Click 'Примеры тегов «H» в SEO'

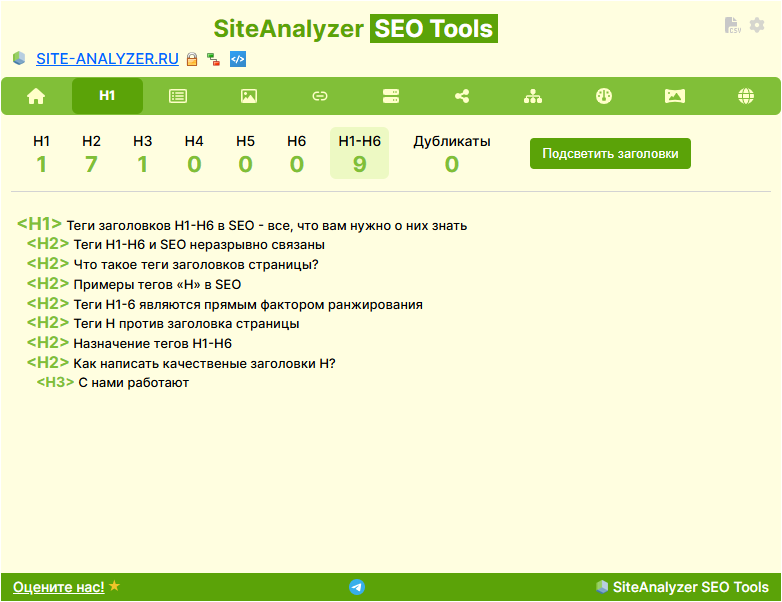[x=157, y=285]
